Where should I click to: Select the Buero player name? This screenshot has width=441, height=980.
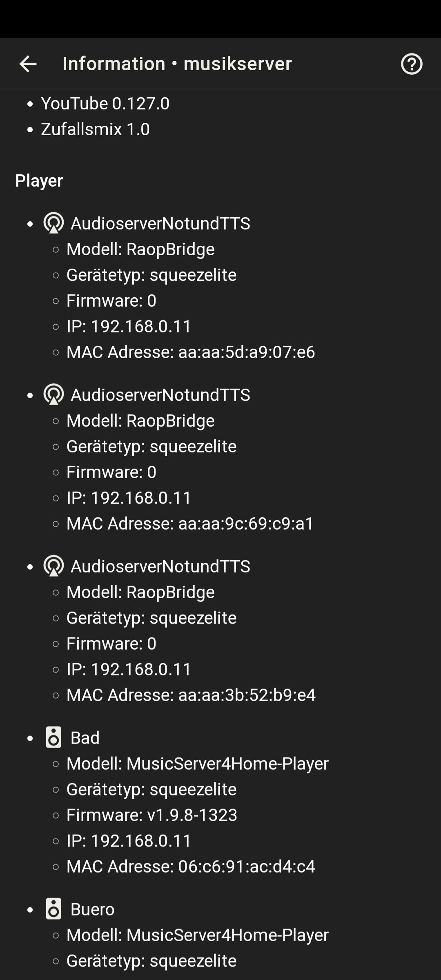pyautogui.click(x=92, y=909)
